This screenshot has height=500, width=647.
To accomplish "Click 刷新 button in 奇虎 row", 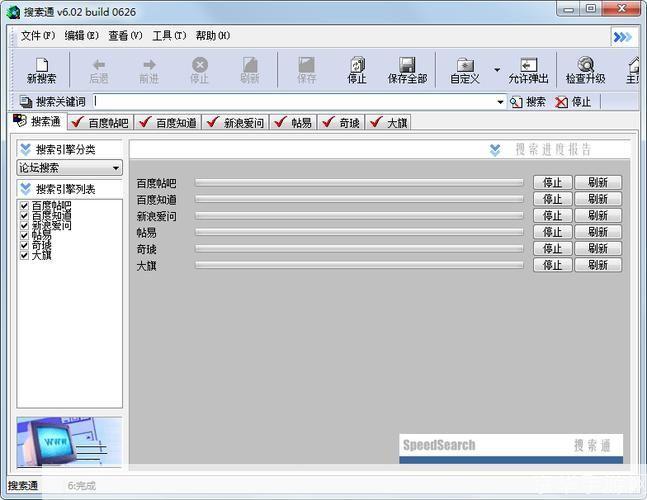I will [598, 248].
